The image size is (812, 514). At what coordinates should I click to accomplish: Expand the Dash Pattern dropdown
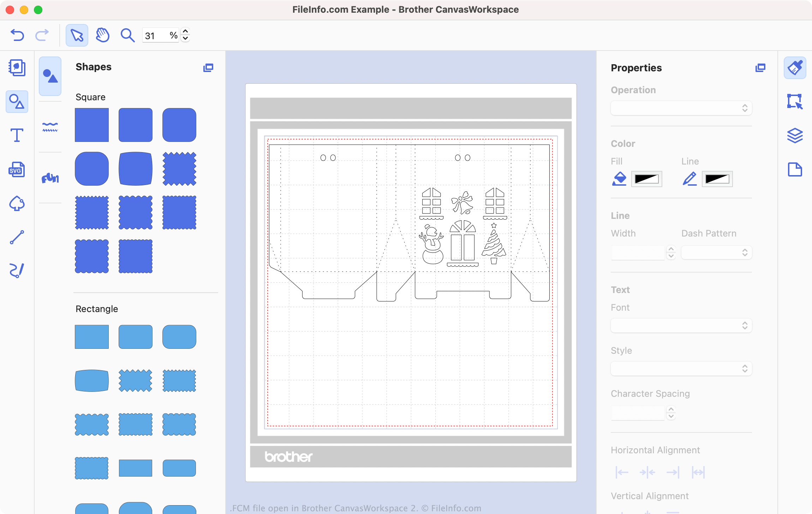pyautogui.click(x=716, y=253)
